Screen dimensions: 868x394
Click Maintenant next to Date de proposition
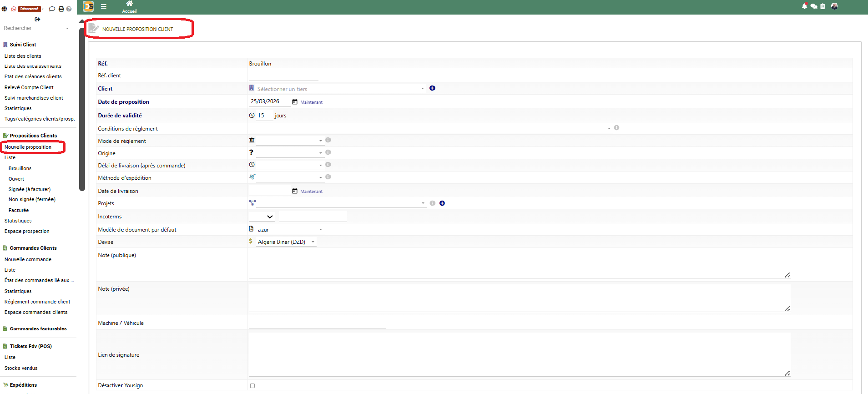click(x=311, y=102)
